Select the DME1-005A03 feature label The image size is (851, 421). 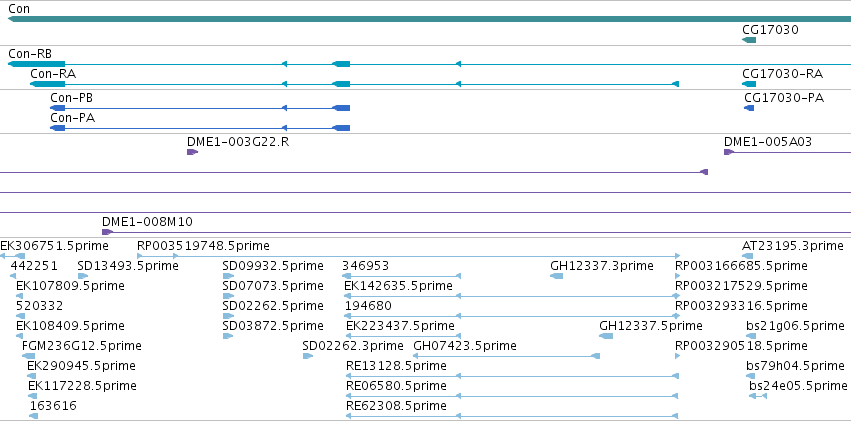(x=768, y=142)
